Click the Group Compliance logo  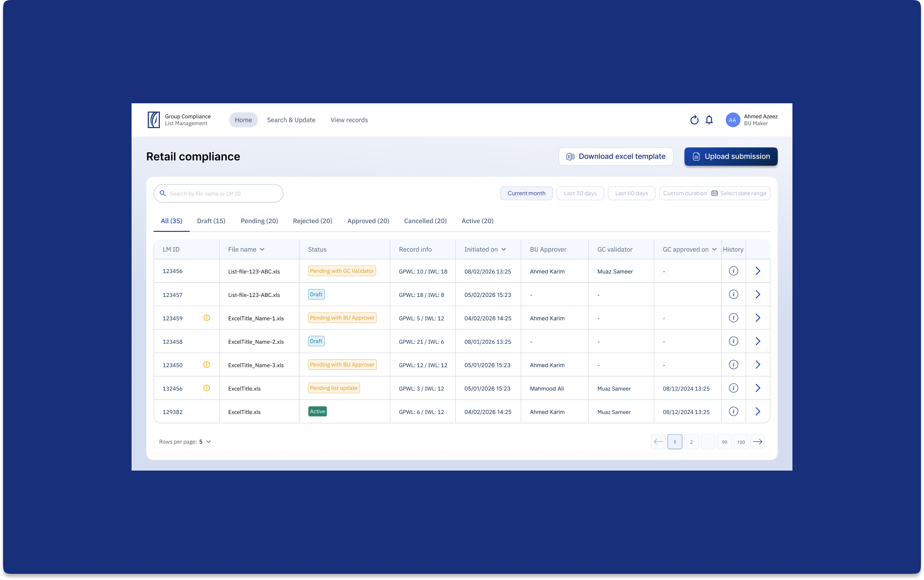tap(154, 120)
